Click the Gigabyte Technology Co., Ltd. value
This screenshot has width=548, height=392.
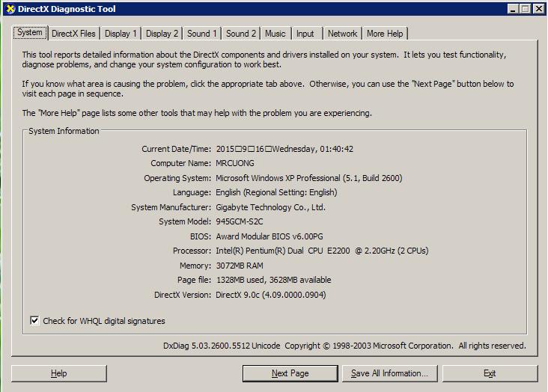(x=270, y=207)
